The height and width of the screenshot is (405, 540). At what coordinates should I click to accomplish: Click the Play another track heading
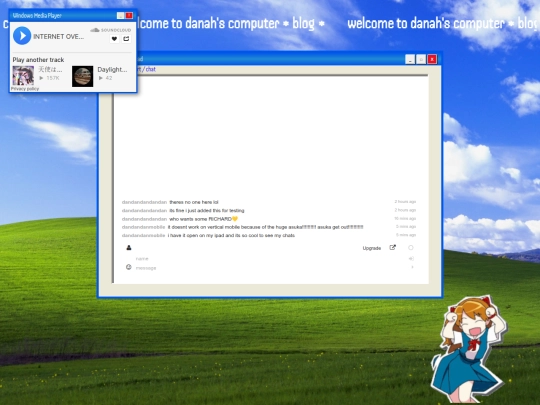click(38, 60)
